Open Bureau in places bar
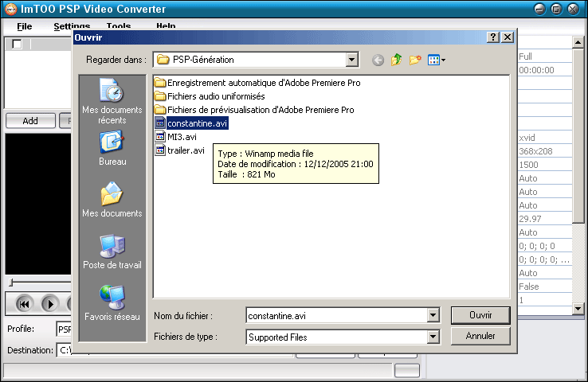The height and width of the screenshot is (382, 588). pos(112,148)
